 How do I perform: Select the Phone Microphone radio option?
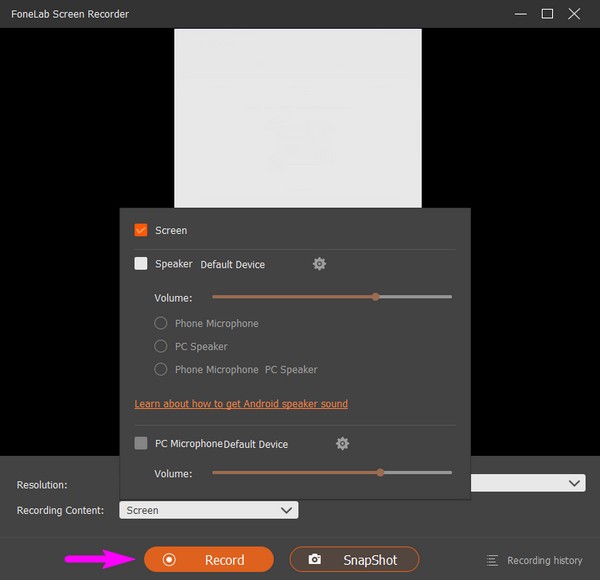(x=161, y=323)
